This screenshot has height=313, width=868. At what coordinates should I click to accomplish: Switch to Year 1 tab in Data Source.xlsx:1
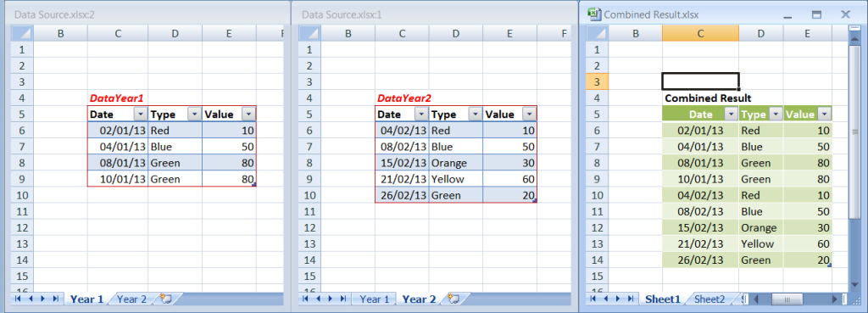[374, 299]
